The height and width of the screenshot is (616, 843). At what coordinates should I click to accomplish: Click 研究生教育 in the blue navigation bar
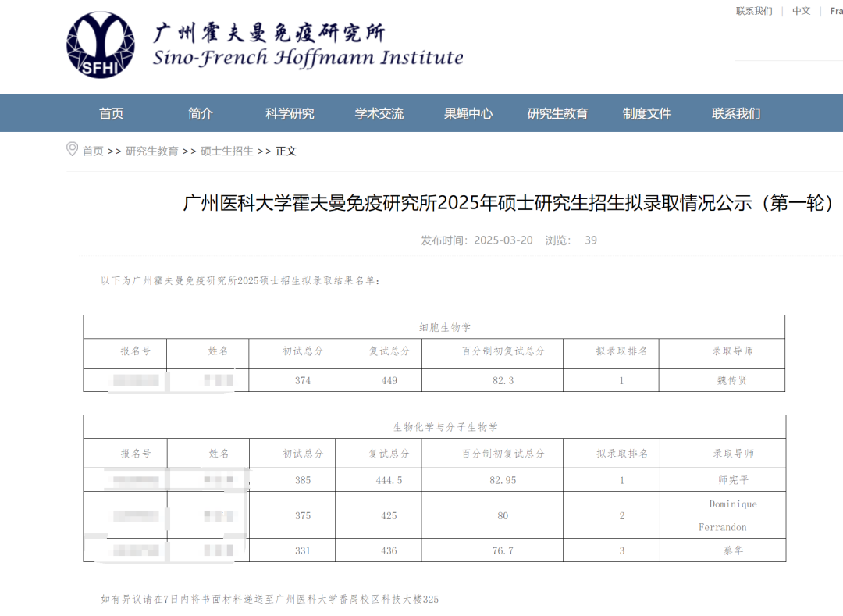point(557,113)
